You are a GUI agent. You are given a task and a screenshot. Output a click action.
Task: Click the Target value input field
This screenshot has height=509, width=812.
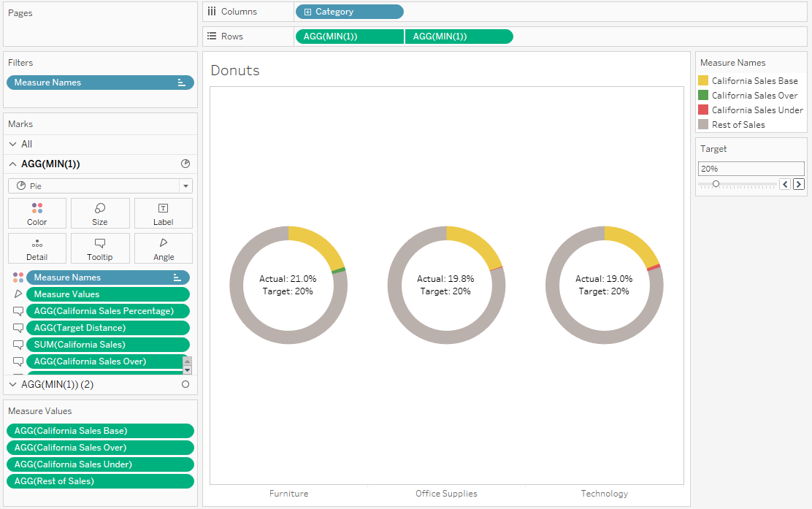click(751, 169)
